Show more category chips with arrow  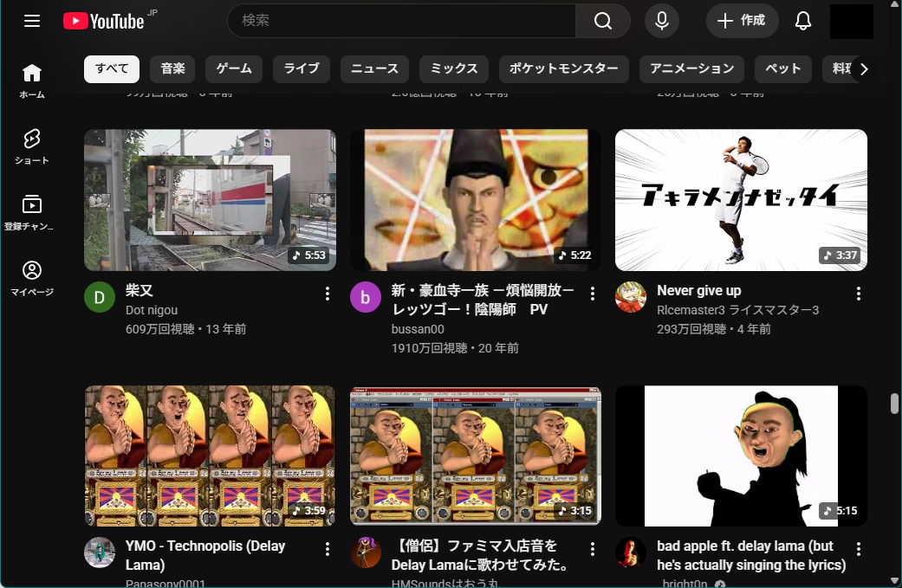click(864, 69)
